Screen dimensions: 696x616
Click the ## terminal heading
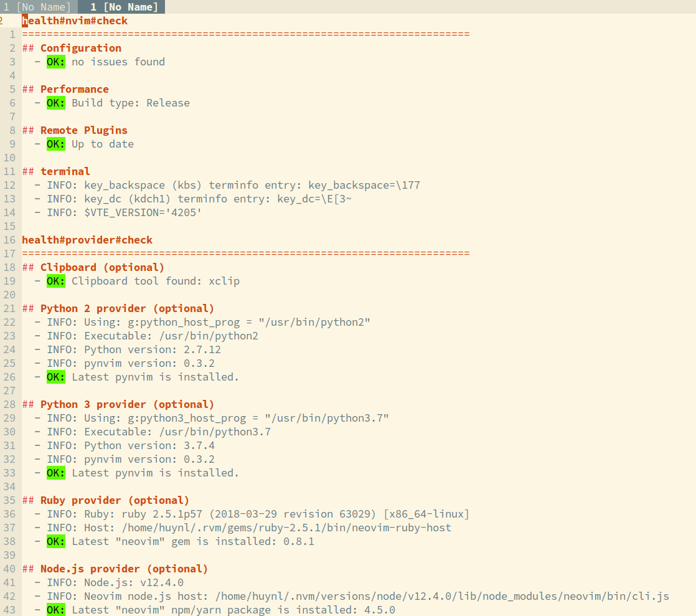[x=57, y=171]
